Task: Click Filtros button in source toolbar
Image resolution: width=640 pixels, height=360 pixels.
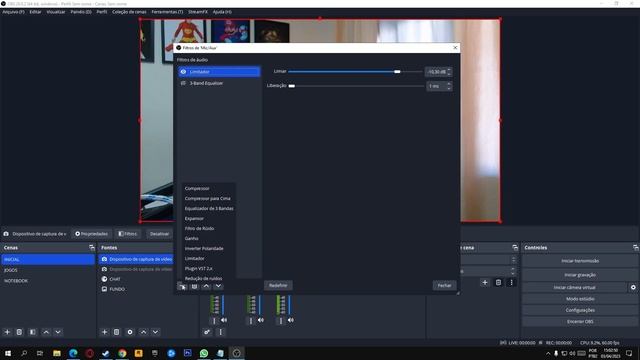Action: pos(128,234)
